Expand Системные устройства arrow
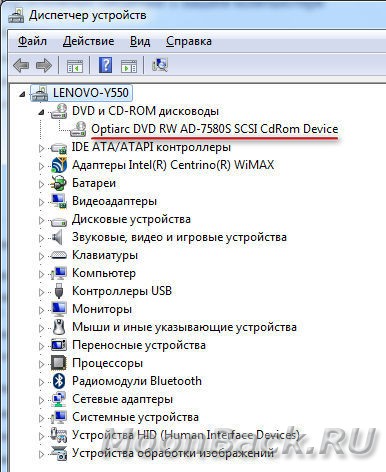The image size is (386, 472). coord(41,418)
